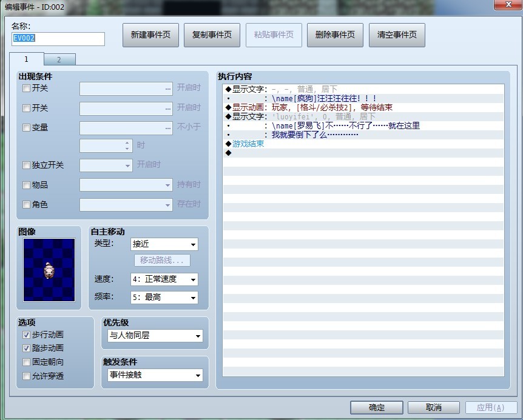Viewport: 523px width, 420px height.
Task: Click the 变量 value number field
Action: coord(106,145)
